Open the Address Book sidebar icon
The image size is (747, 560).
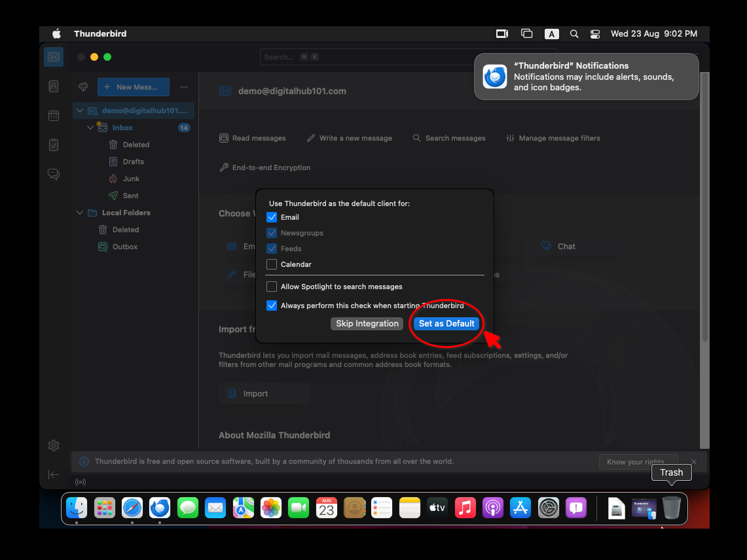click(54, 86)
